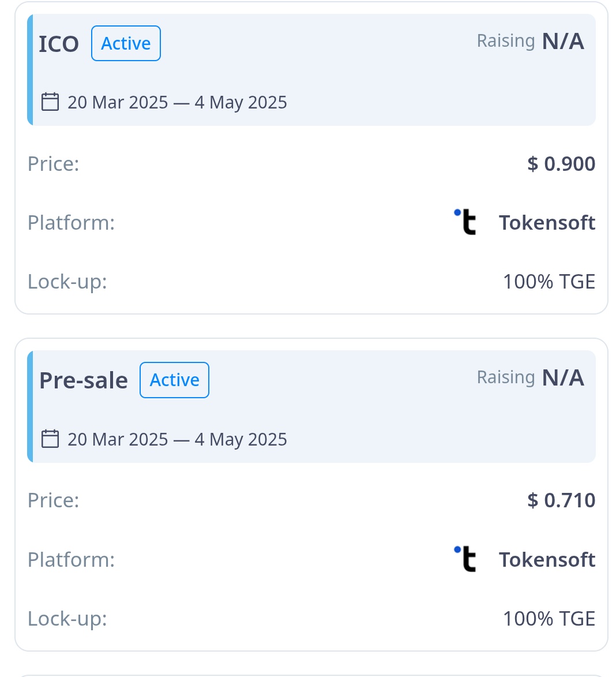Select the ICO round heading
Screen dimensions: 616x677
coord(59,44)
